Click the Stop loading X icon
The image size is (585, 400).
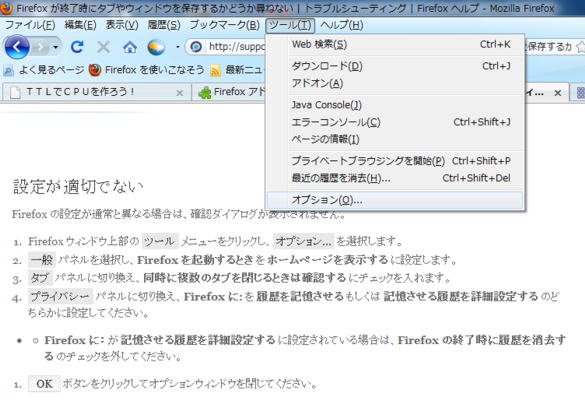click(103, 47)
